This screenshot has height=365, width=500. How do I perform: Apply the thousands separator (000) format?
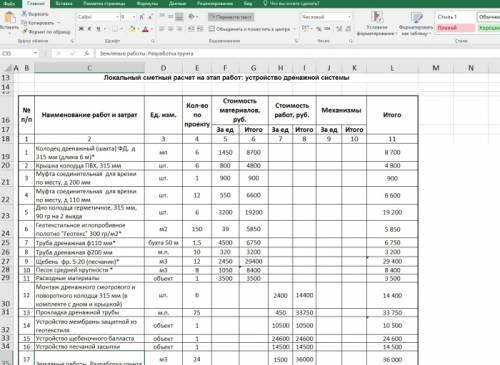327,29
